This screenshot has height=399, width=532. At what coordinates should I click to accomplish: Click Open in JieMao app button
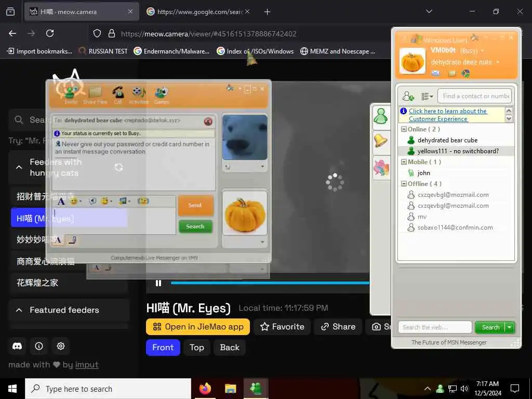198,327
